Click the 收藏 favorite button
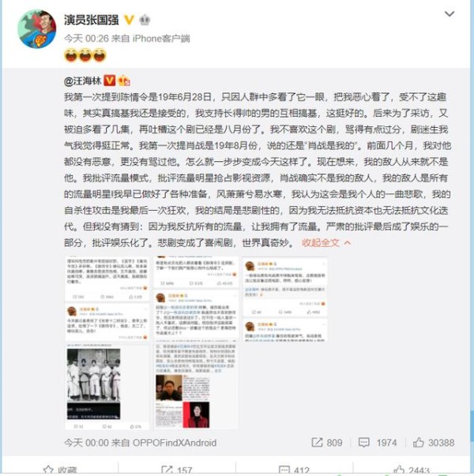The image size is (474, 476). click(x=60, y=470)
